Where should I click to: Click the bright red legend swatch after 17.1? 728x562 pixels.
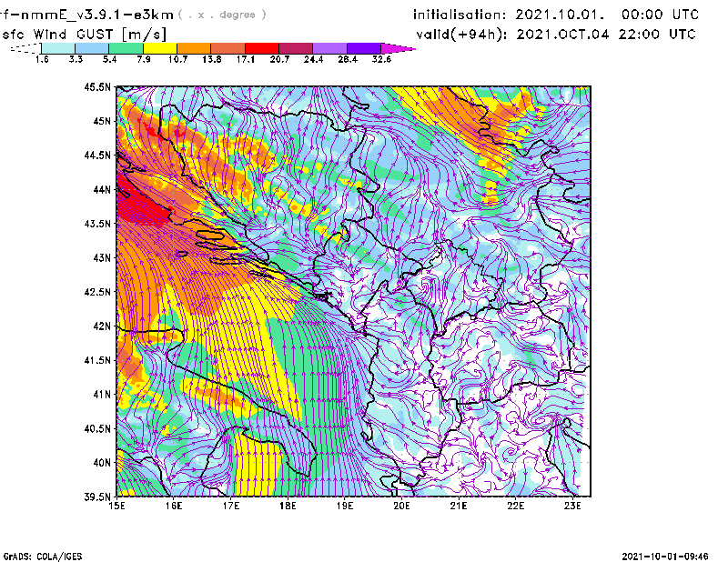pos(262,48)
